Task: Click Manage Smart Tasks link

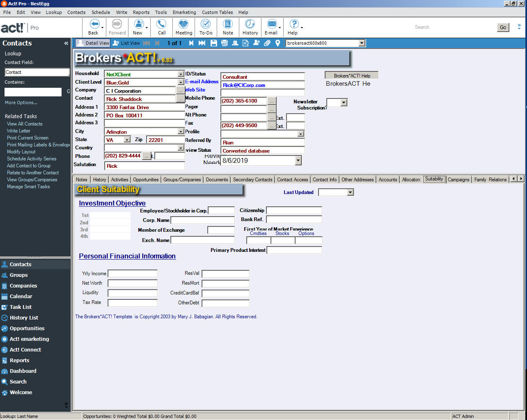Action: pyautogui.click(x=28, y=187)
